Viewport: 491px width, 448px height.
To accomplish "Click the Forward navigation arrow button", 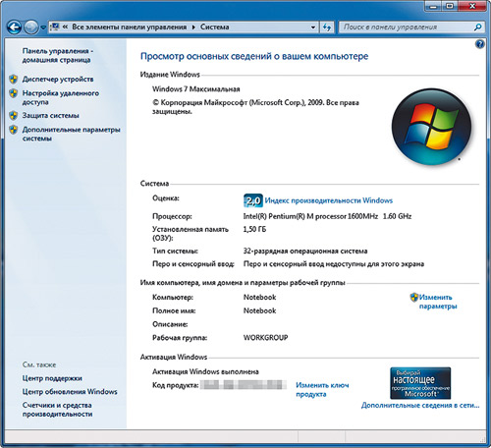I will click(31, 28).
